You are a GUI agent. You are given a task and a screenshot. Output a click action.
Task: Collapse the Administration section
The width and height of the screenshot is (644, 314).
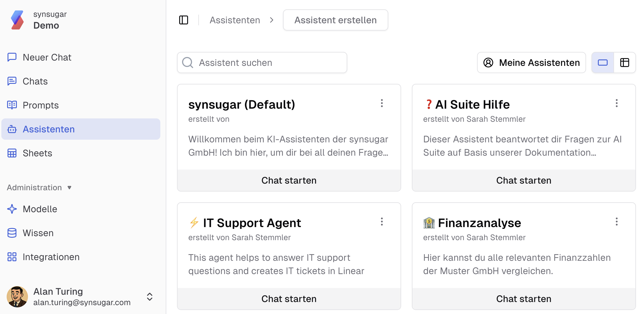(69, 188)
